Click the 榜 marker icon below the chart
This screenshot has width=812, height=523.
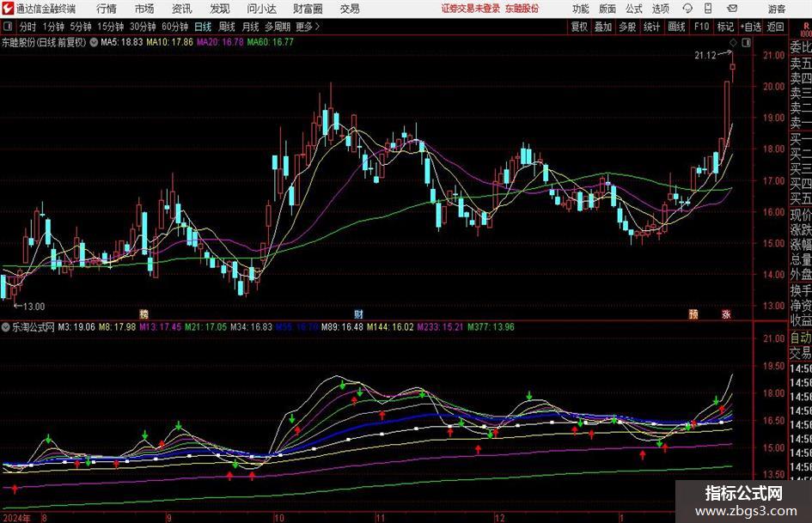pyautogui.click(x=144, y=313)
